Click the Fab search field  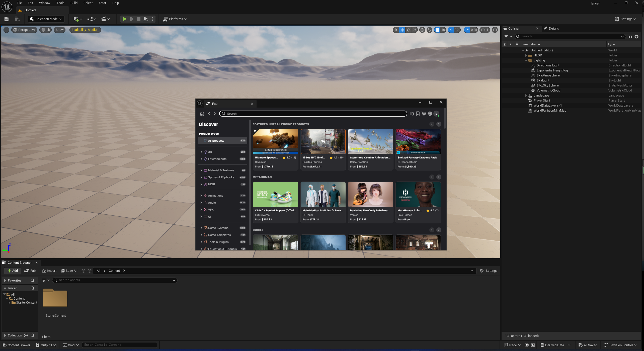pos(313,114)
